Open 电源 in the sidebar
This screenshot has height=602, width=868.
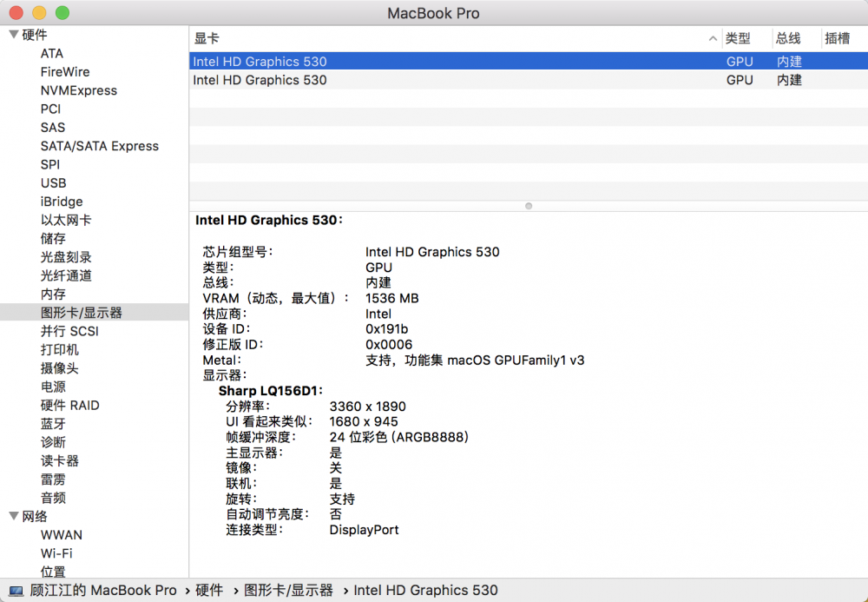coord(53,387)
